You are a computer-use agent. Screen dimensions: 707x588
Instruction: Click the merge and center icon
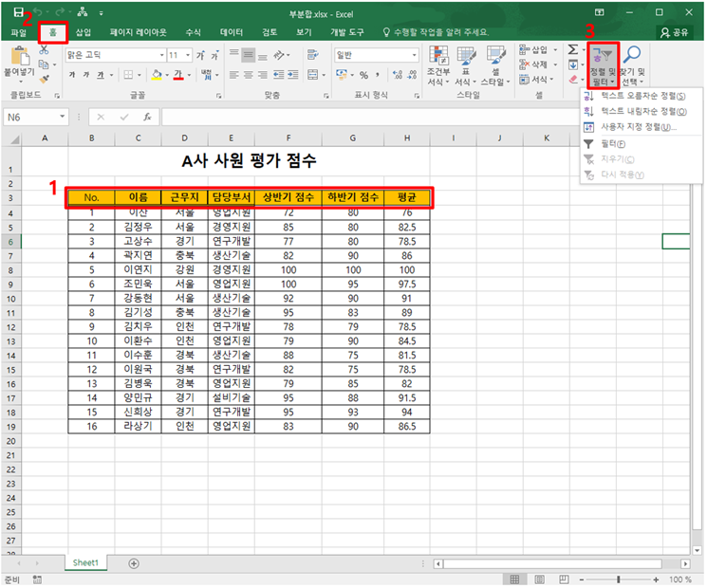pos(312,75)
